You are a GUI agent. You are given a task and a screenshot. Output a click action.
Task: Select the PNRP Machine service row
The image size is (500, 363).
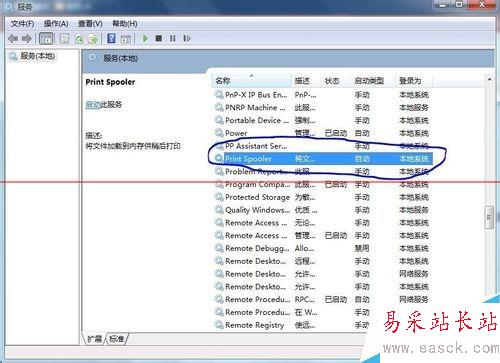(x=322, y=107)
